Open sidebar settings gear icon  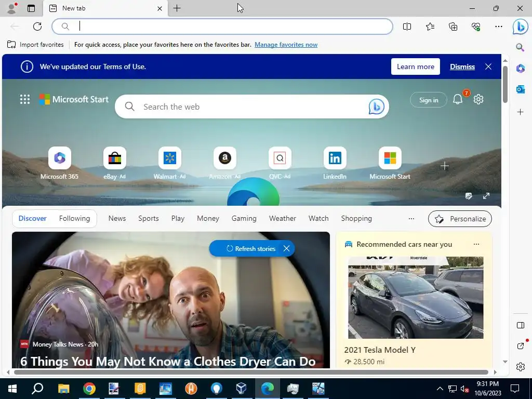coord(520,367)
